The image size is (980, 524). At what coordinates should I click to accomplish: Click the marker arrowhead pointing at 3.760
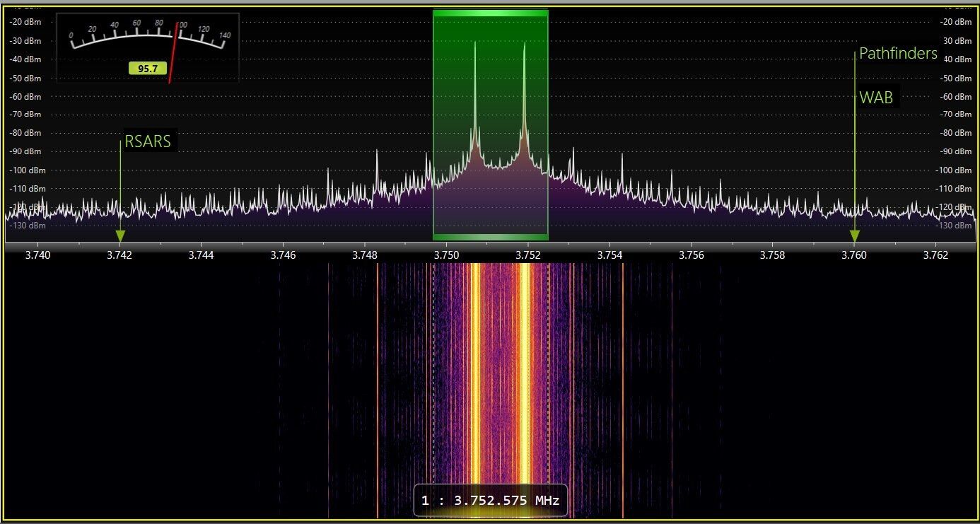pos(854,236)
